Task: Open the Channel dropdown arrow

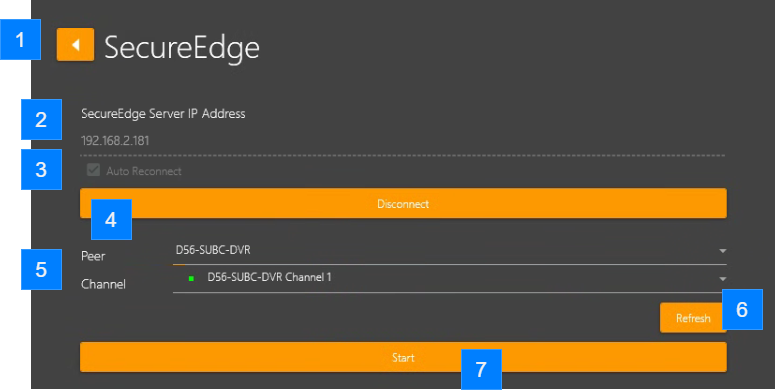Action: coord(723,279)
